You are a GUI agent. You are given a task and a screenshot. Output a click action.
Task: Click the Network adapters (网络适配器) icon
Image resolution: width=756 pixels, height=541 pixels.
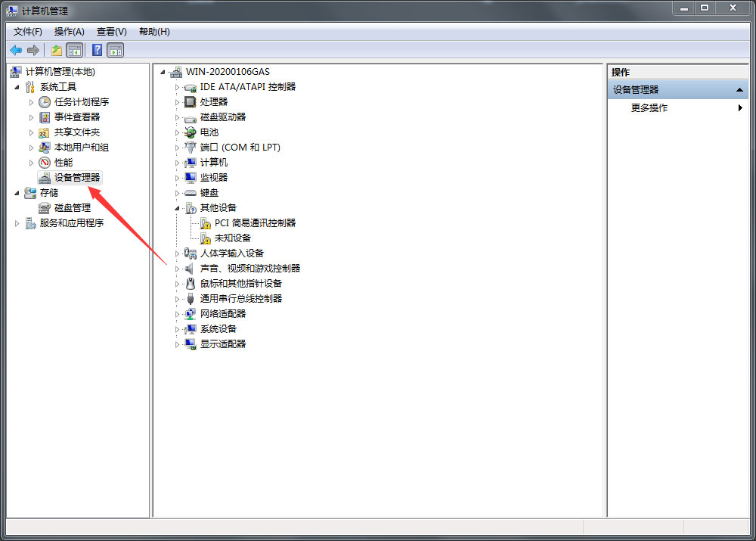coord(191,314)
